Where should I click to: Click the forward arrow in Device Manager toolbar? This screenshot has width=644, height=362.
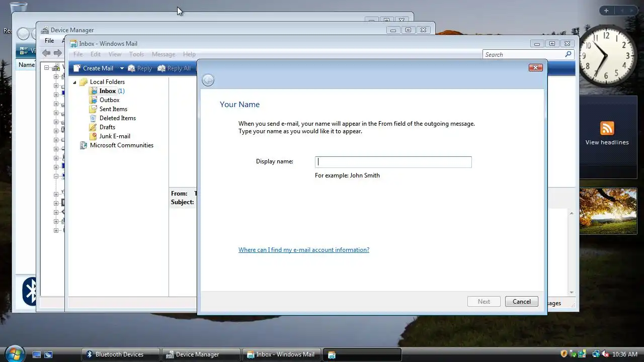coord(58,53)
